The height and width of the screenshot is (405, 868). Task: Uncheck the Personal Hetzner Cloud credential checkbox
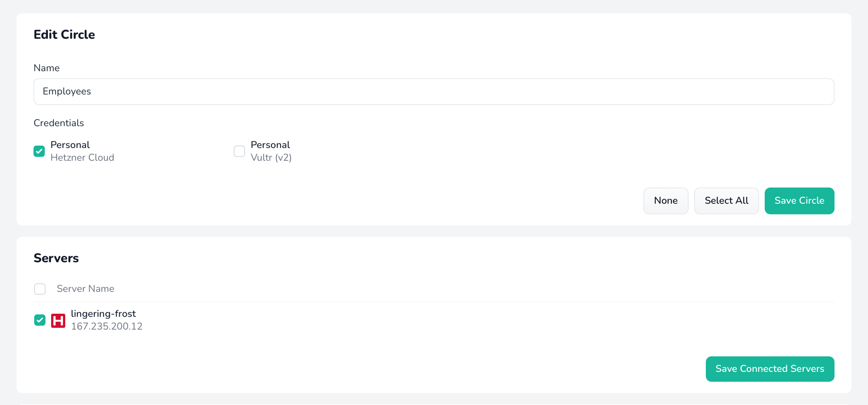click(39, 151)
